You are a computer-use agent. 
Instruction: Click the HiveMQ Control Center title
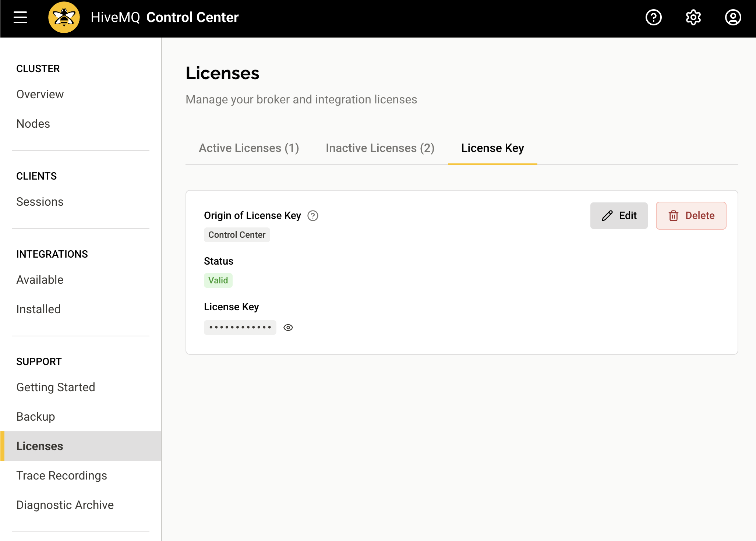tap(165, 17)
